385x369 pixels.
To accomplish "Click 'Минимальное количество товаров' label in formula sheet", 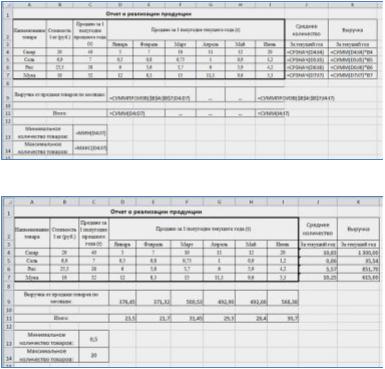I will click(x=43, y=133).
